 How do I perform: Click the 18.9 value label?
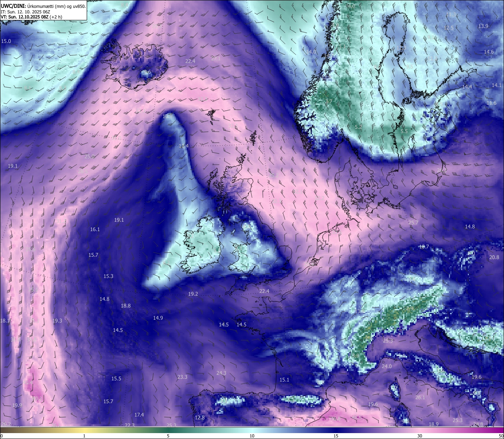click(434, 424)
